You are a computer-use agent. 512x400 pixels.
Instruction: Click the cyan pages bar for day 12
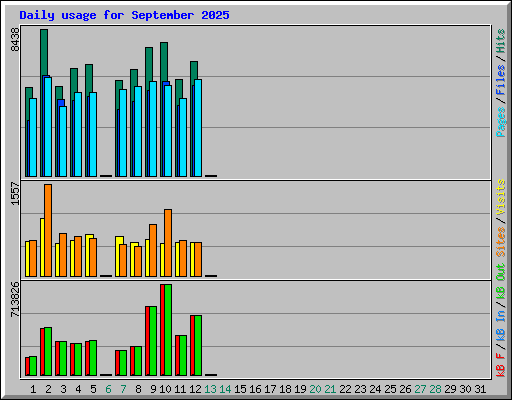[x=198, y=128]
